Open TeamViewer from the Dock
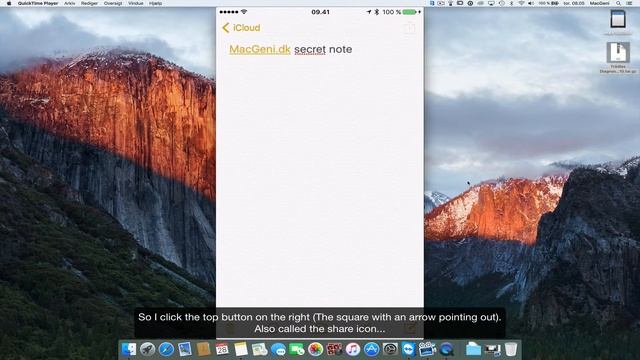 click(x=409, y=349)
